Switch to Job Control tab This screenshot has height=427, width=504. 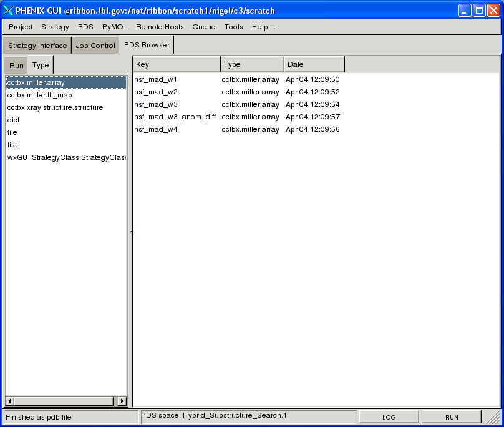[x=95, y=46]
